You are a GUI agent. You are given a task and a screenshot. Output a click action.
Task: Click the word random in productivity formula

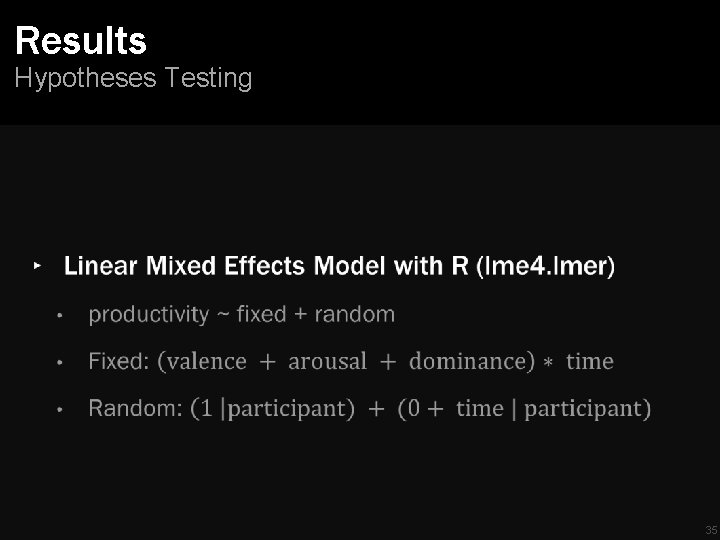coord(354,315)
